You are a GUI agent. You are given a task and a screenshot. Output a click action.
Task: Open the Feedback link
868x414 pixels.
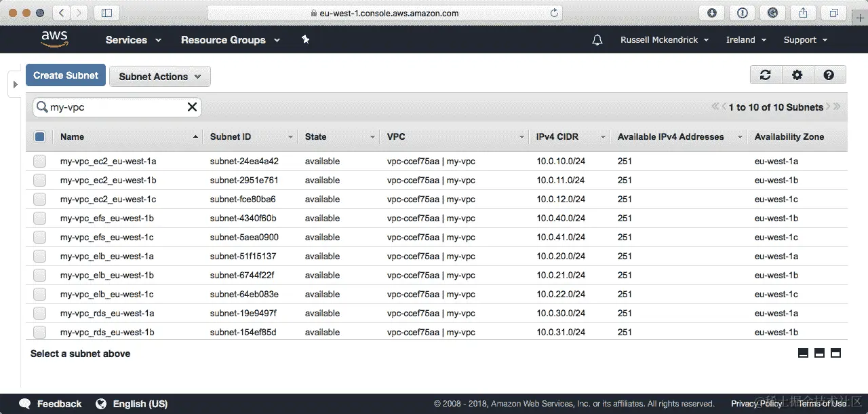click(59, 404)
